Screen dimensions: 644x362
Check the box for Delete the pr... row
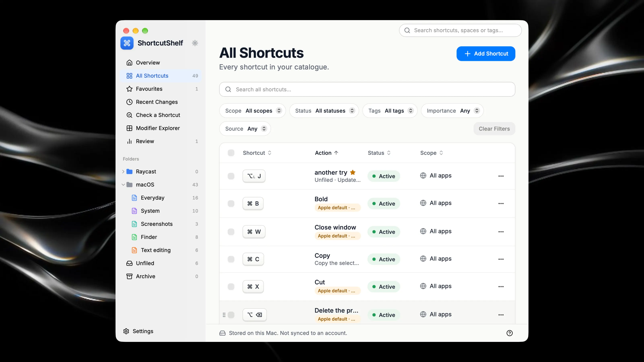click(x=231, y=315)
